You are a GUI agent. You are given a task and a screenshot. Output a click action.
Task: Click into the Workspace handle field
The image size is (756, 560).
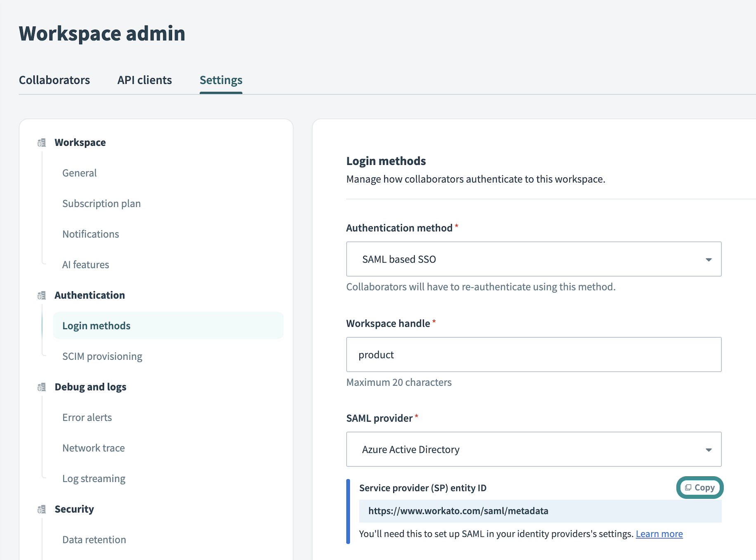click(x=533, y=354)
